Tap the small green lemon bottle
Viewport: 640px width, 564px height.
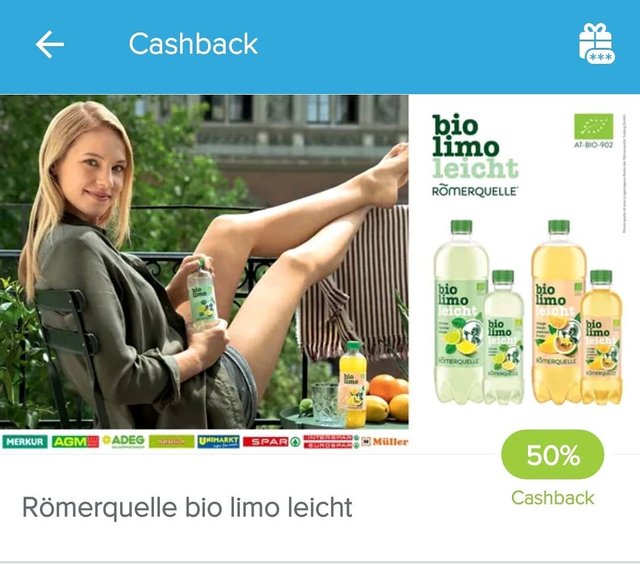click(504, 337)
